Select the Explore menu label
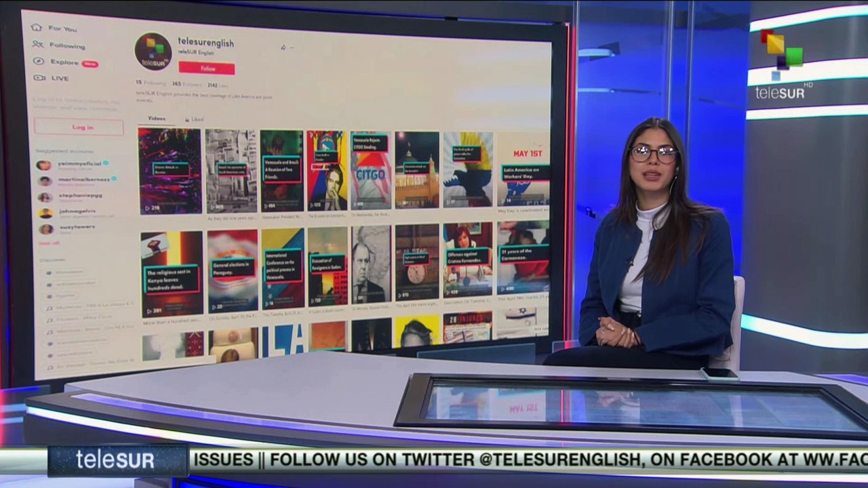Image resolution: width=868 pixels, height=488 pixels. click(x=64, y=62)
